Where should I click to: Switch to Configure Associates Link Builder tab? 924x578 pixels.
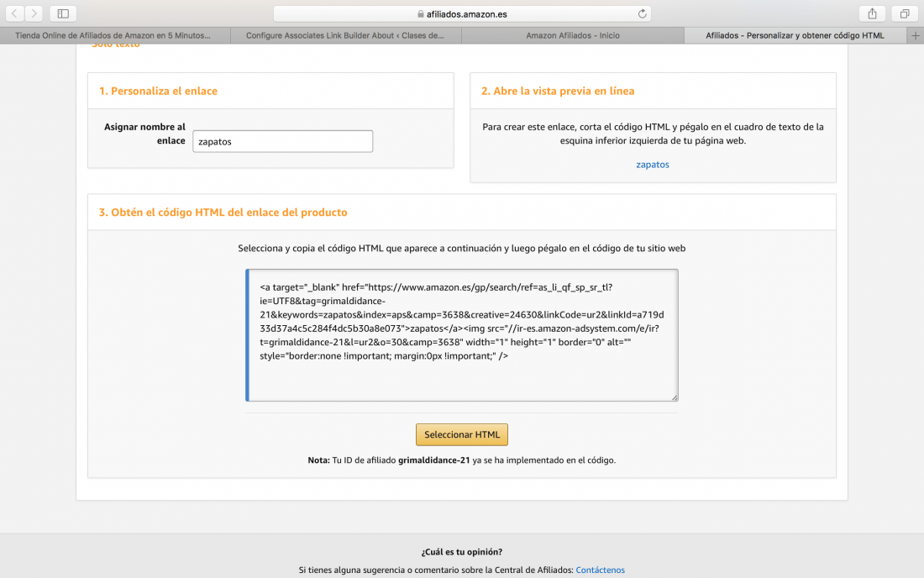(x=345, y=35)
